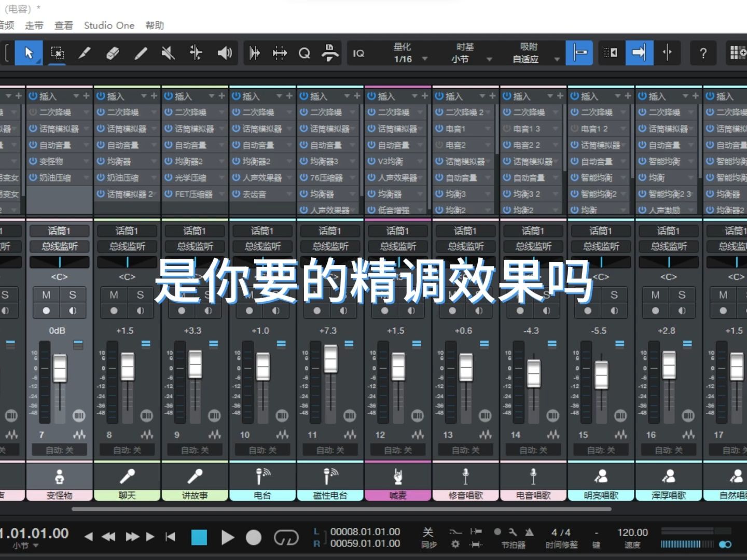Add insert with plus on channel 9
This screenshot has height=560, width=747.
pyautogui.click(x=222, y=96)
